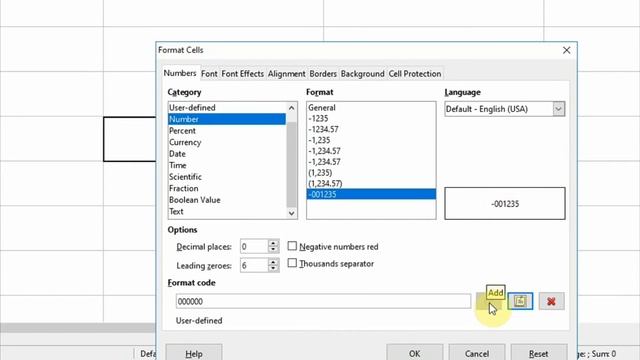Select the Percent category
The width and height of the screenshot is (640, 360).
[x=227, y=131]
